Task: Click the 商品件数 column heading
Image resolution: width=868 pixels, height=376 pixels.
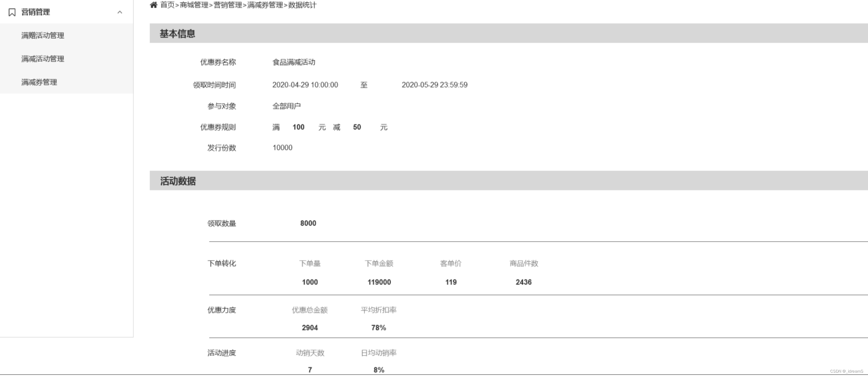Action: [x=524, y=263]
